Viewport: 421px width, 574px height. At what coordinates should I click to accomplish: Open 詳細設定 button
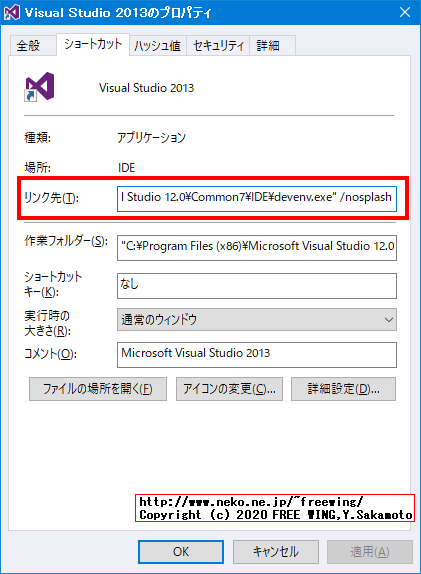tap(343, 389)
